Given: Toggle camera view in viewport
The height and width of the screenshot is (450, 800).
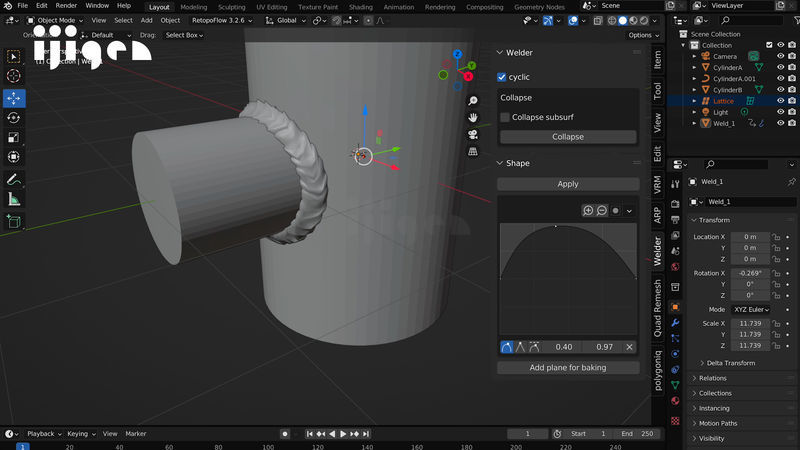Looking at the screenshot, I should tap(473, 134).
